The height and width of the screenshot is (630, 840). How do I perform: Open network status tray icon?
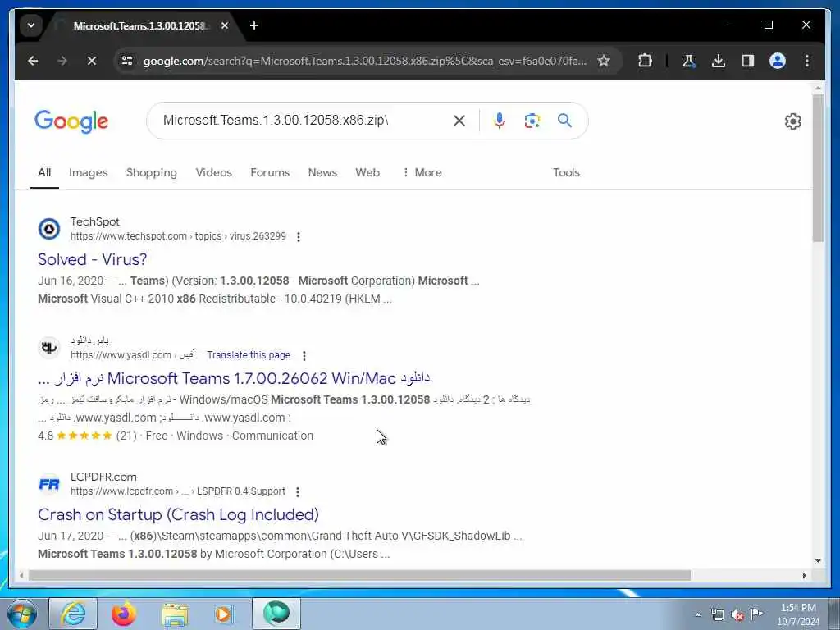click(717, 615)
